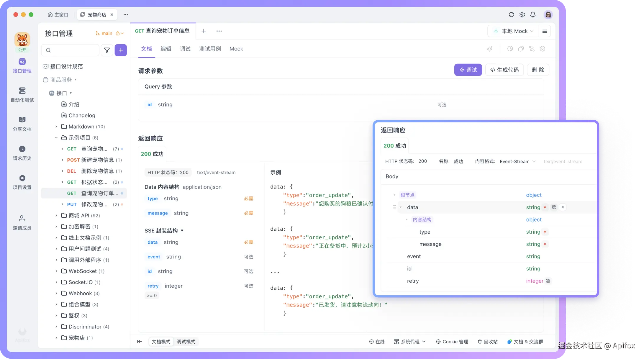Open the 请求历史 sidebar icon
The width and height of the screenshot is (644, 359).
click(22, 153)
